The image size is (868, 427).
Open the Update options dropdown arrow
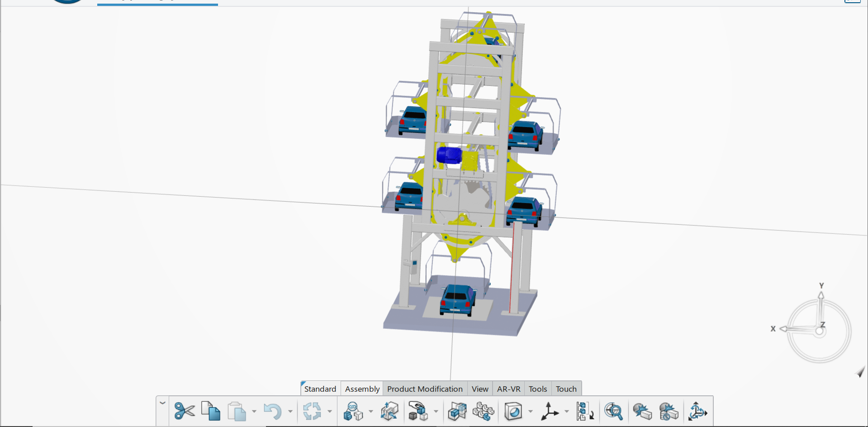329,412
